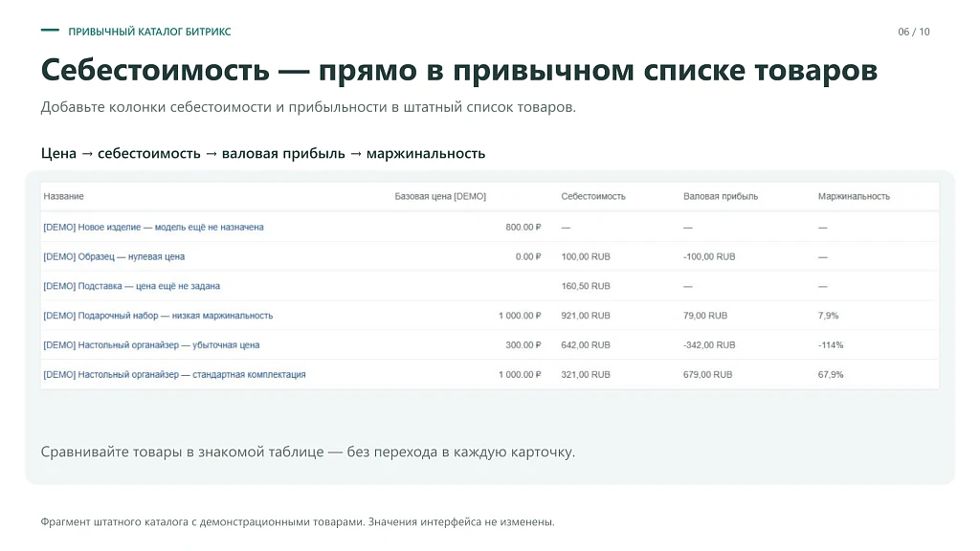The image size is (980, 551).
Task: Select the margin value -114%
Action: pyautogui.click(x=831, y=344)
